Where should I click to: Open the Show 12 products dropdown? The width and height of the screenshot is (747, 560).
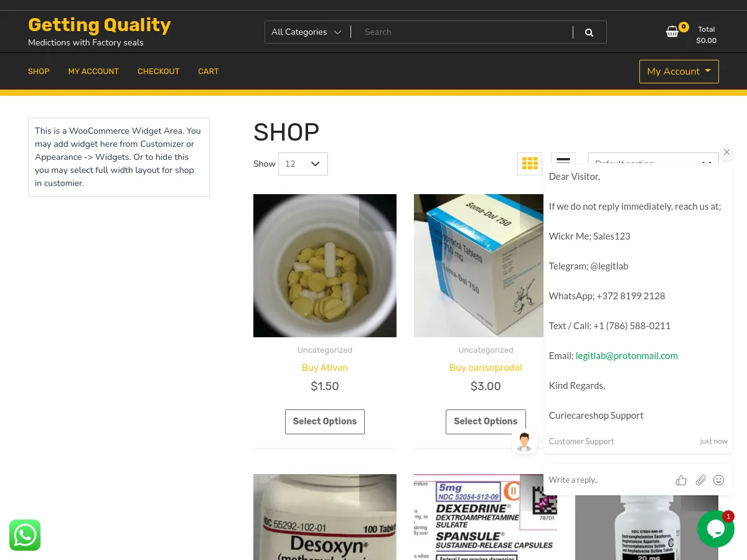coord(303,164)
